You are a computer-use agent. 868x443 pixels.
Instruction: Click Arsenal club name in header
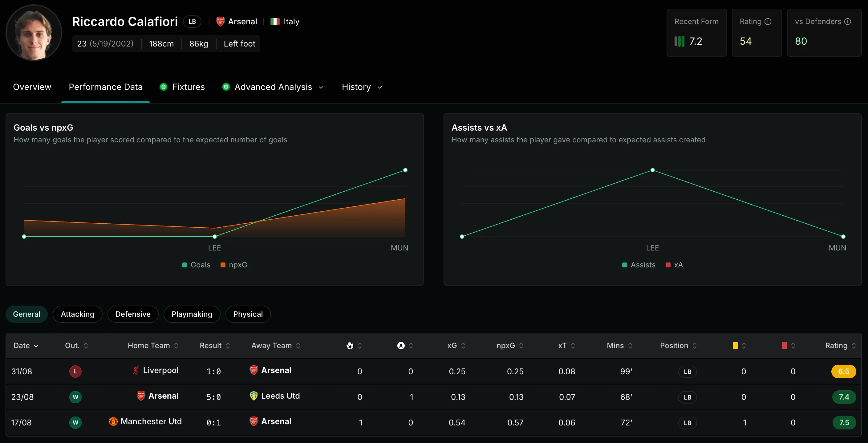pos(243,22)
